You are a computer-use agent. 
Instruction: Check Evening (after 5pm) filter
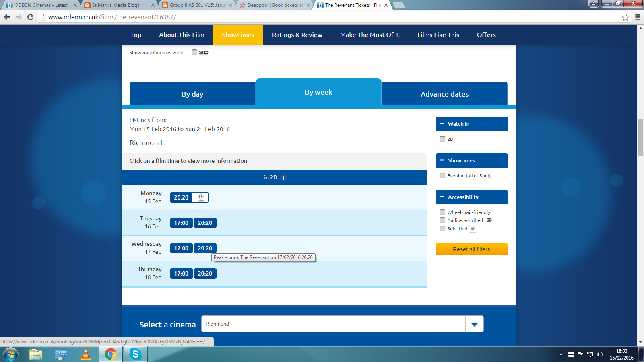click(442, 175)
